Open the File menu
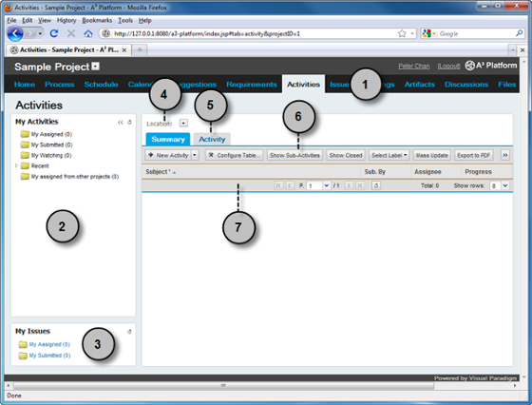This screenshot has width=532, height=405. coord(11,20)
